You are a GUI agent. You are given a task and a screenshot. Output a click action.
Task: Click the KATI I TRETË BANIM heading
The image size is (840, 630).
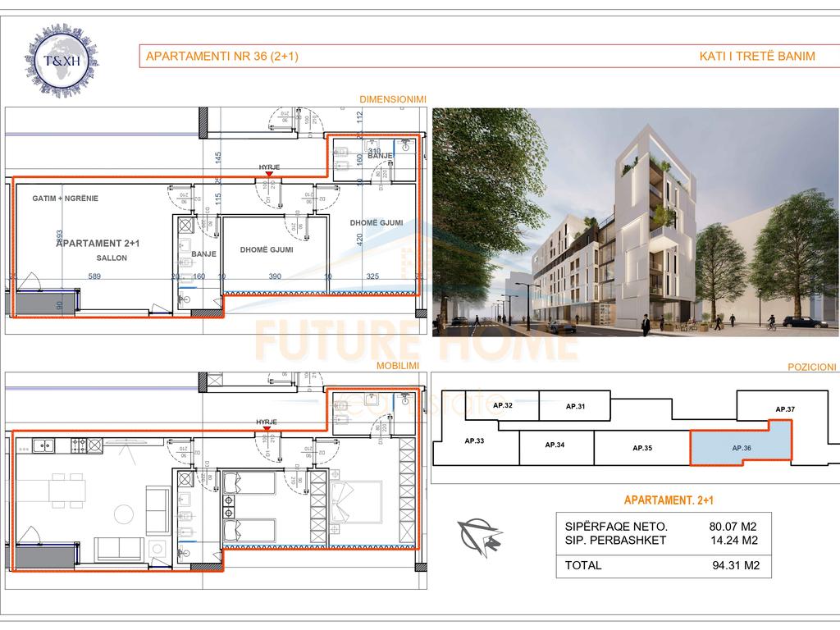[756, 57]
